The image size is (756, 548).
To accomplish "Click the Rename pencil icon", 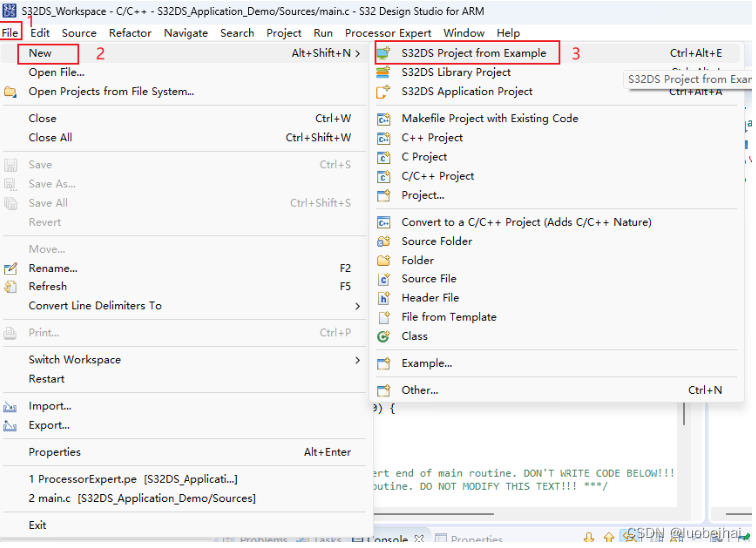I will coord(10,269).
